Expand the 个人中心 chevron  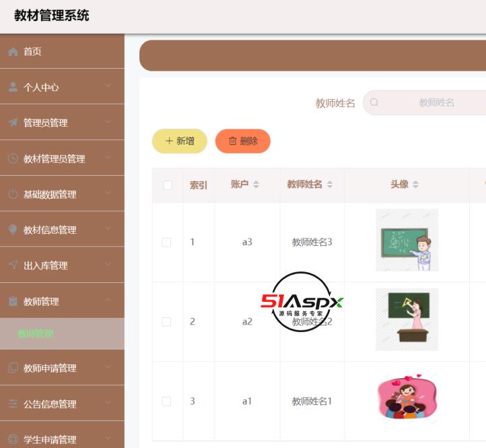[x=108, y=86]
